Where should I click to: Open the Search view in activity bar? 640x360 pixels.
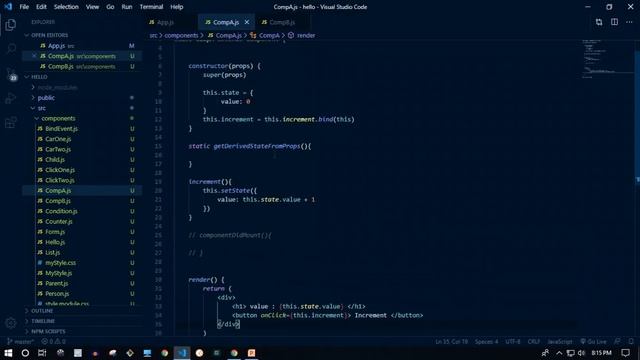[x=11, y=49]
